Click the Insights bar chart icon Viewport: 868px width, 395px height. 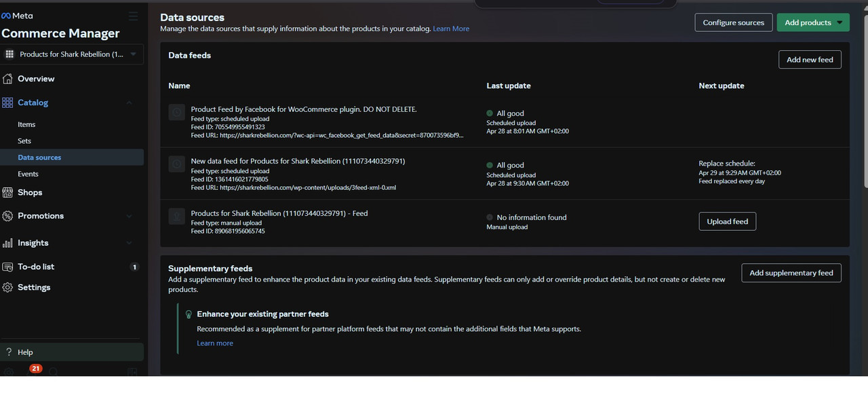[x=7, y=243]
